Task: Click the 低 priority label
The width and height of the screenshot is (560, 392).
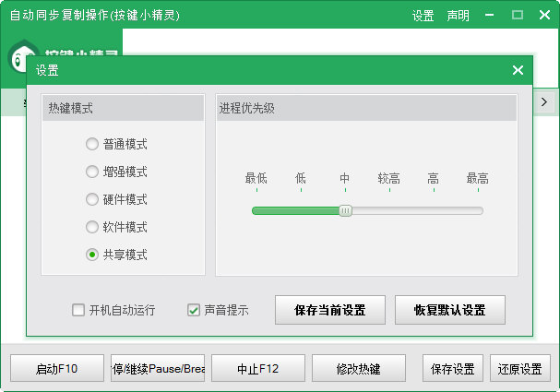Action: point(301,178)
